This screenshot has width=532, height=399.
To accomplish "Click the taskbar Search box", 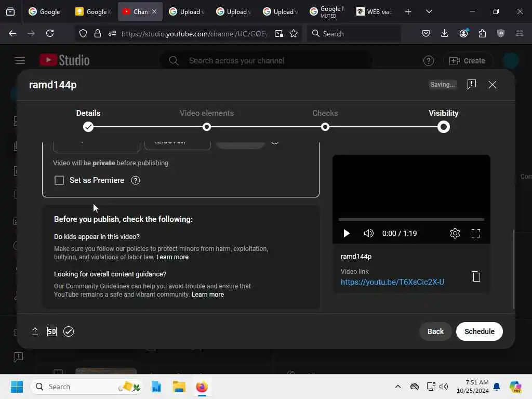I will 87,387.
